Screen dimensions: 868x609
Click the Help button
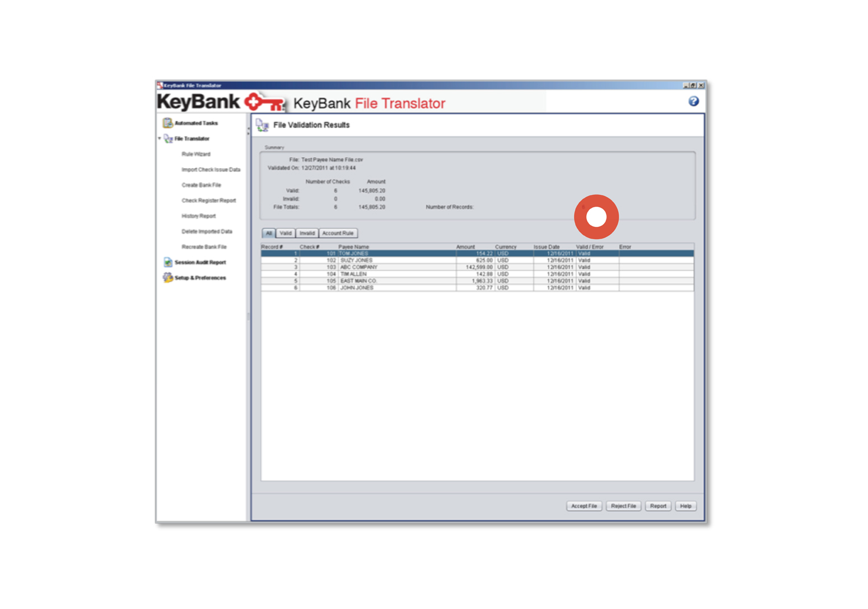point(685,506)
